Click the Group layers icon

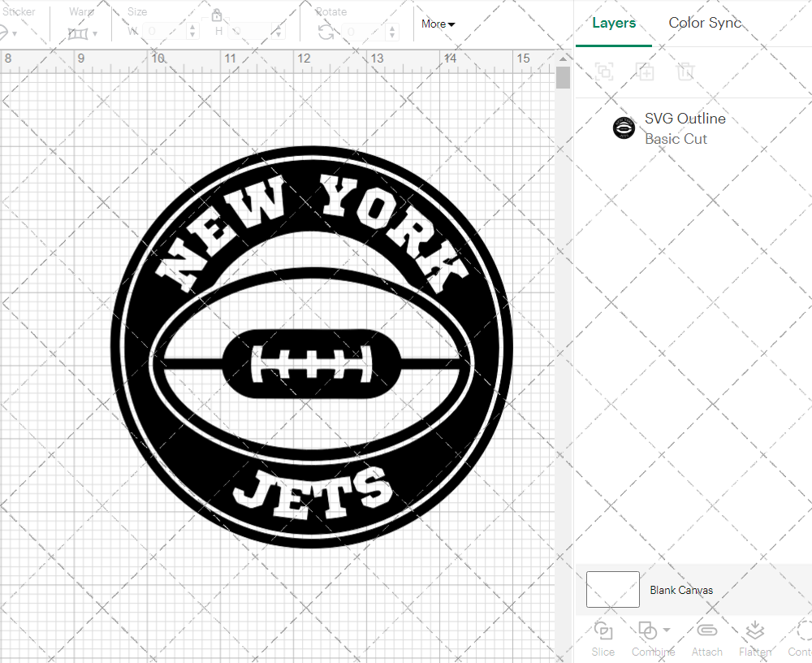pyautogui.click(x=604, y=71)
